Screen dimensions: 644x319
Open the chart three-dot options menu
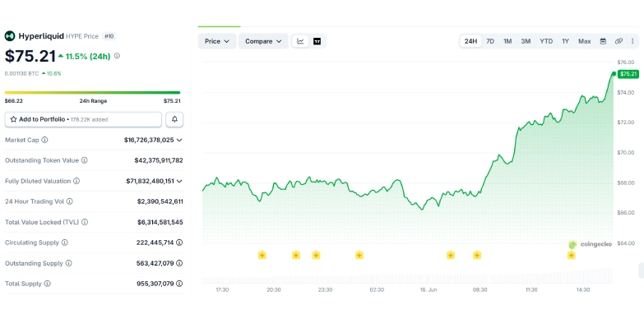632,41
